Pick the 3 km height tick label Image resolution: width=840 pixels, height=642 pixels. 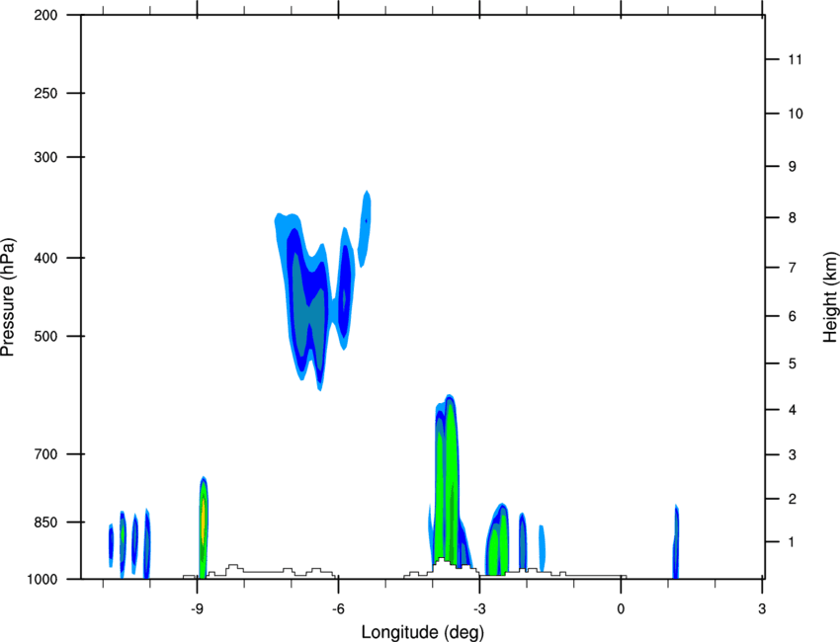tap(793, 455)
